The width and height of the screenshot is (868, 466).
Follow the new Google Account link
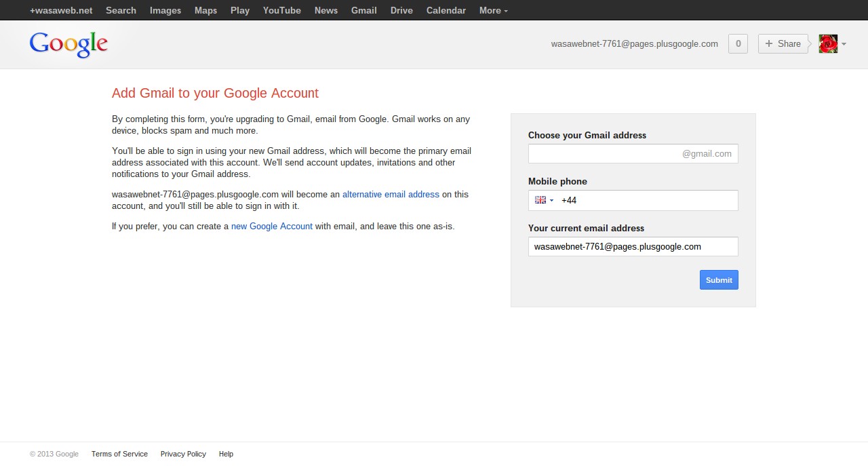tap(272, 227)
